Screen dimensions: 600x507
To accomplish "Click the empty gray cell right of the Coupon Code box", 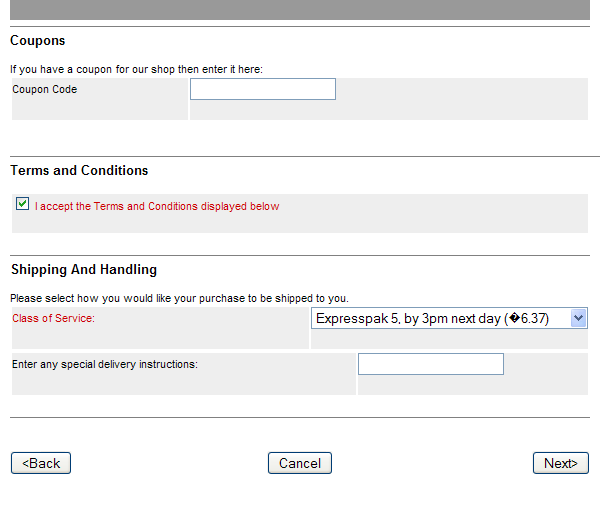I will pos(462,99).
